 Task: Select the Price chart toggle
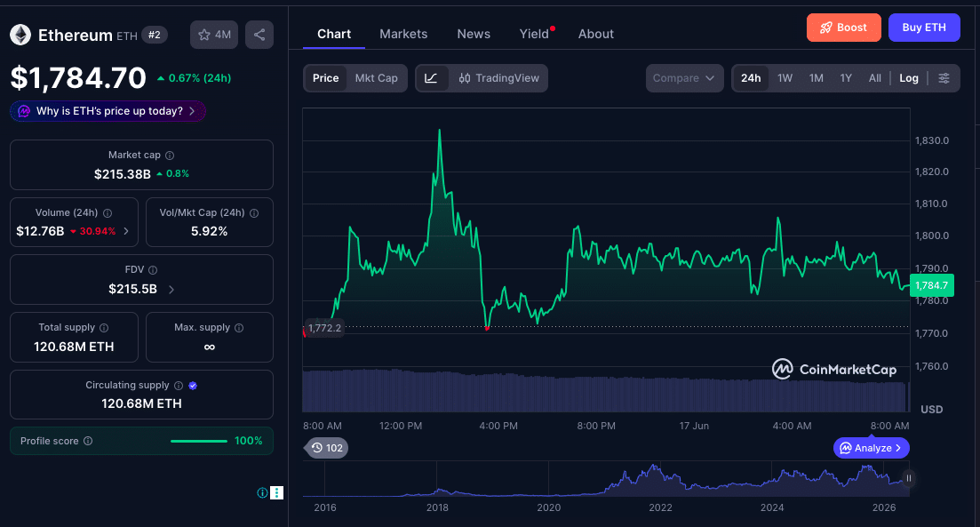pyautogui.click(x=325, y=78)
